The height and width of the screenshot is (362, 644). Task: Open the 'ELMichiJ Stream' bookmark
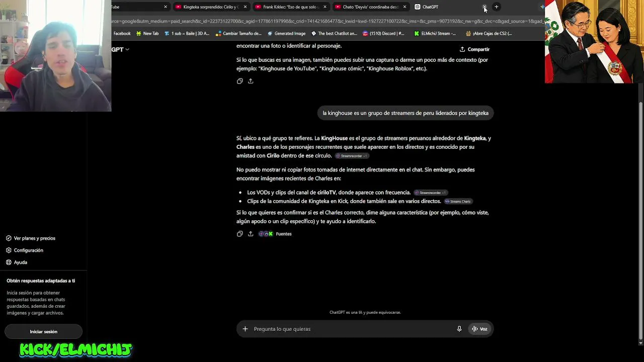tap(435, 34)
